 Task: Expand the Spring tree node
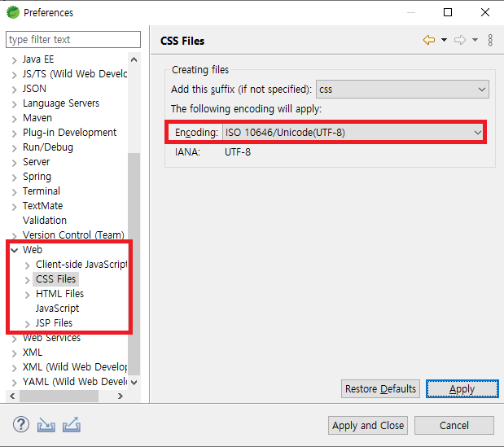point(14,177)
